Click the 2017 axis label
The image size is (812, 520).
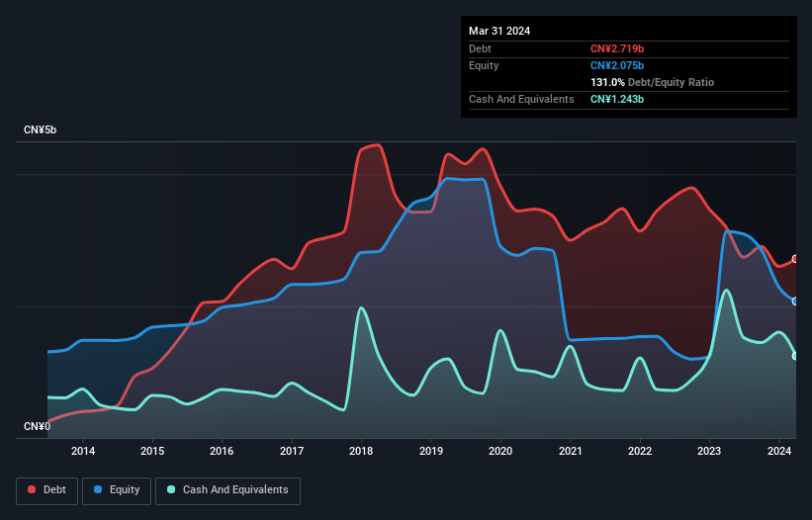[x=292, y=451]
